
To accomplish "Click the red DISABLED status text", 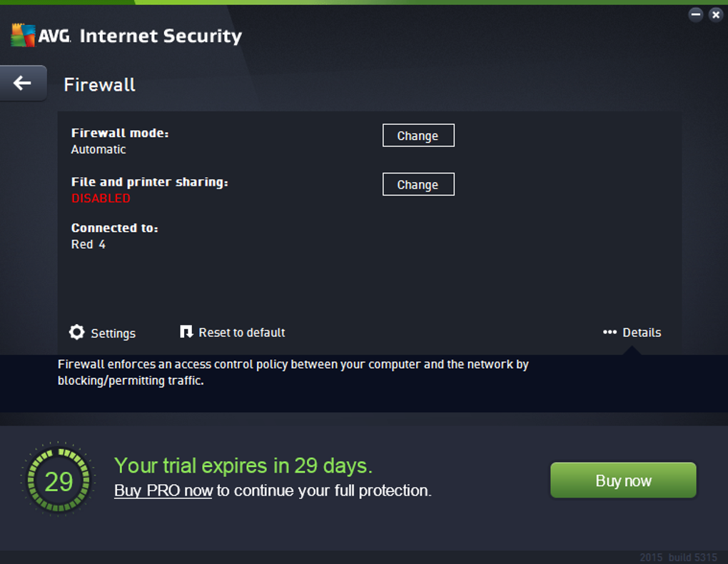I will click(101, 198).
